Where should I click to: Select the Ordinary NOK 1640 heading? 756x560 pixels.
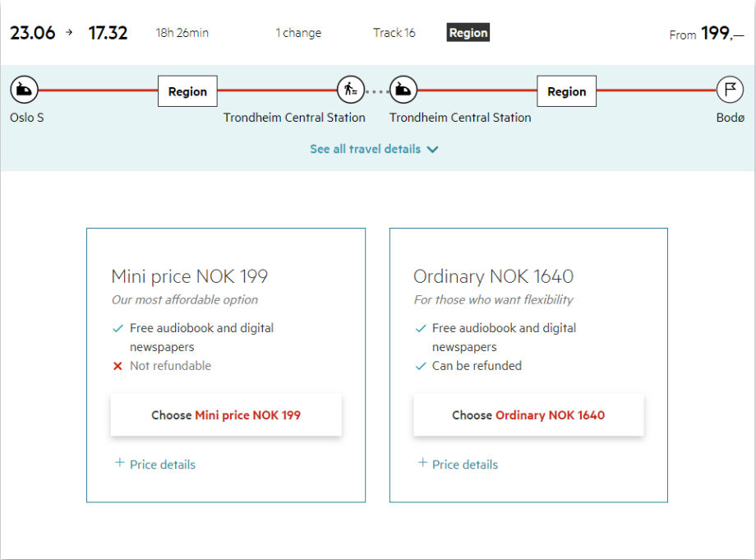493,276
